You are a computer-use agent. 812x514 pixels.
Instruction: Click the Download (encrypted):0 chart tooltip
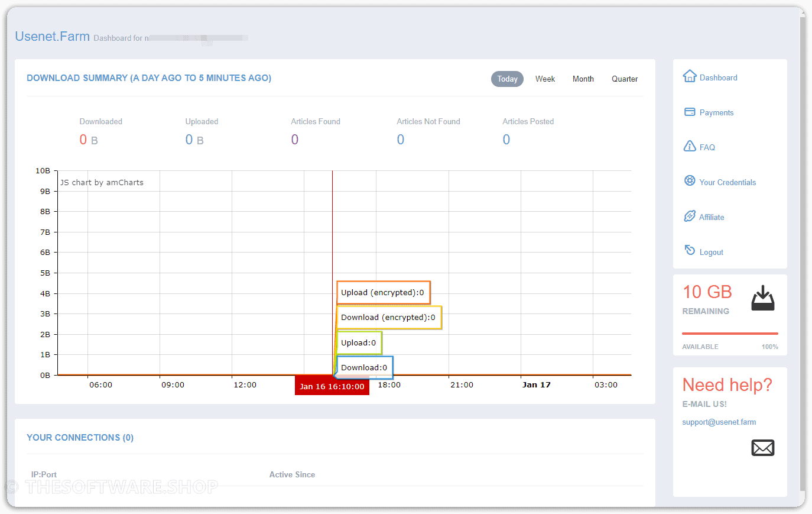pyautogui.click(x=389, y=317)
